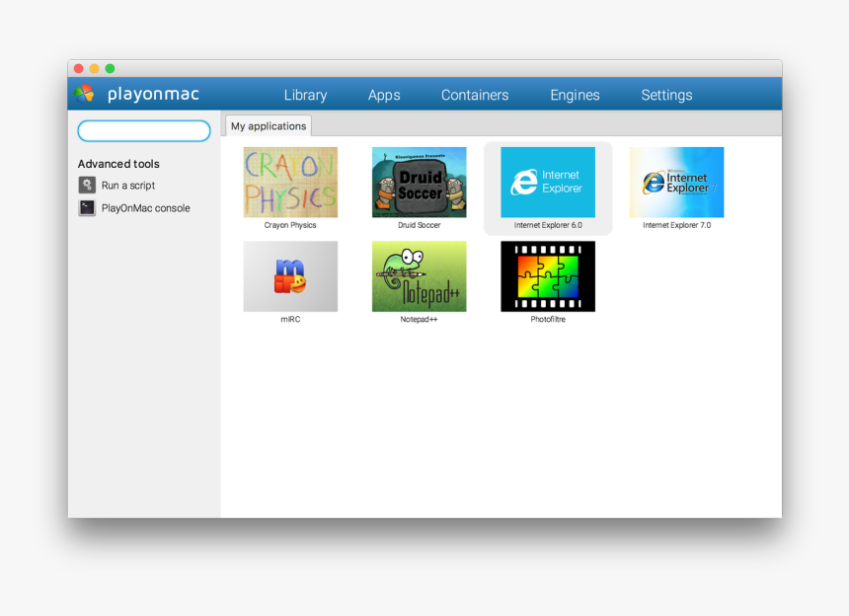Viewport: 849px width, 616px height.
Task: Open the Apps section
Action: (384, 95)
